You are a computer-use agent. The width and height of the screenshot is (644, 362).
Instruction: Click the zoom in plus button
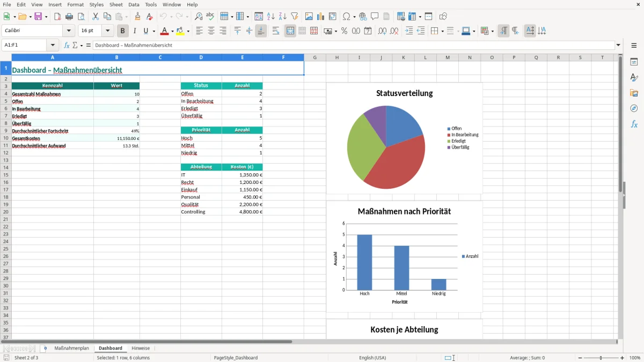[623, 358]
